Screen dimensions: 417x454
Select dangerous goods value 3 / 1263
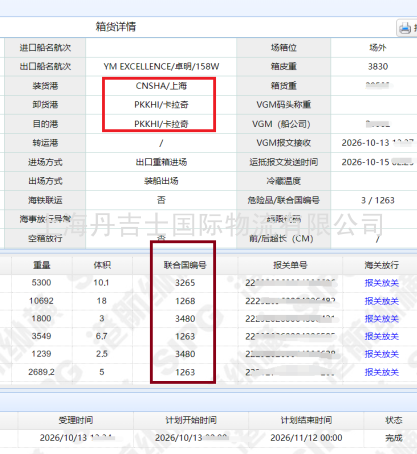[x=378, y=200]
